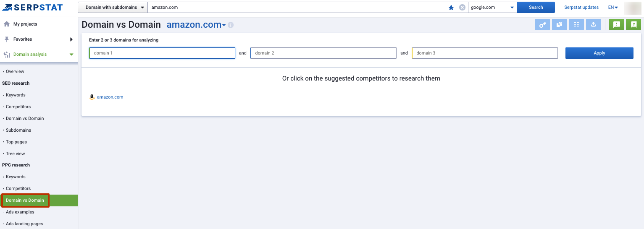
Task: Expand the Favorites sidebar submenu
Action: pyautogui.click(x=71, y=39)
